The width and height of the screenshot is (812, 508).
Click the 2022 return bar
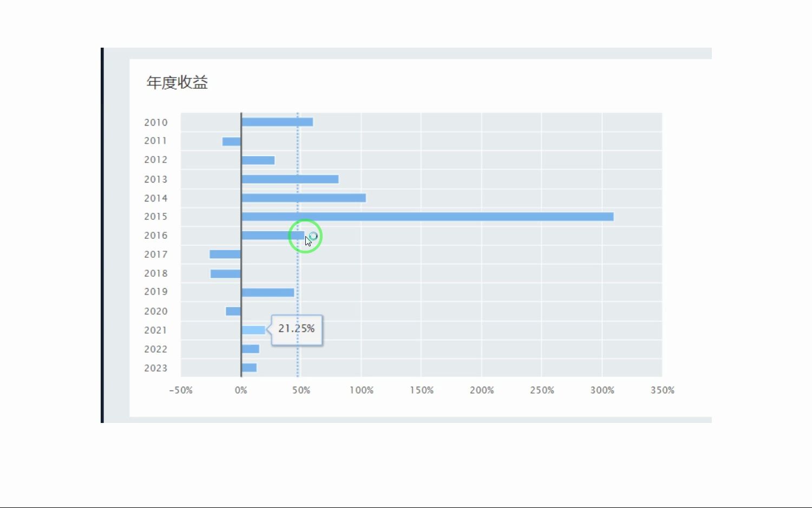click(x=251, y=349)
